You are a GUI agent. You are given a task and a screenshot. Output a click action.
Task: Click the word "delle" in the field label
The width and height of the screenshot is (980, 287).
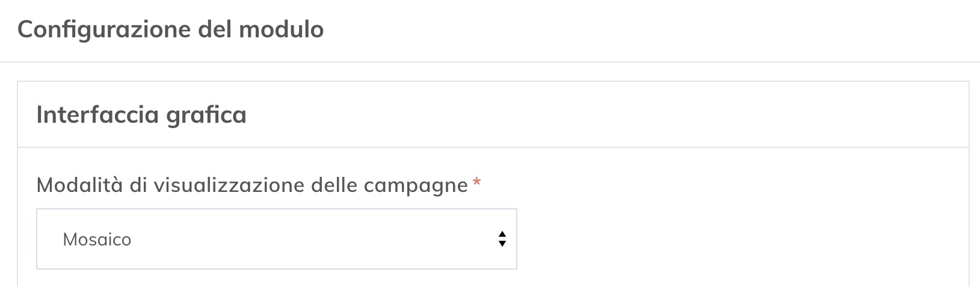334,185
